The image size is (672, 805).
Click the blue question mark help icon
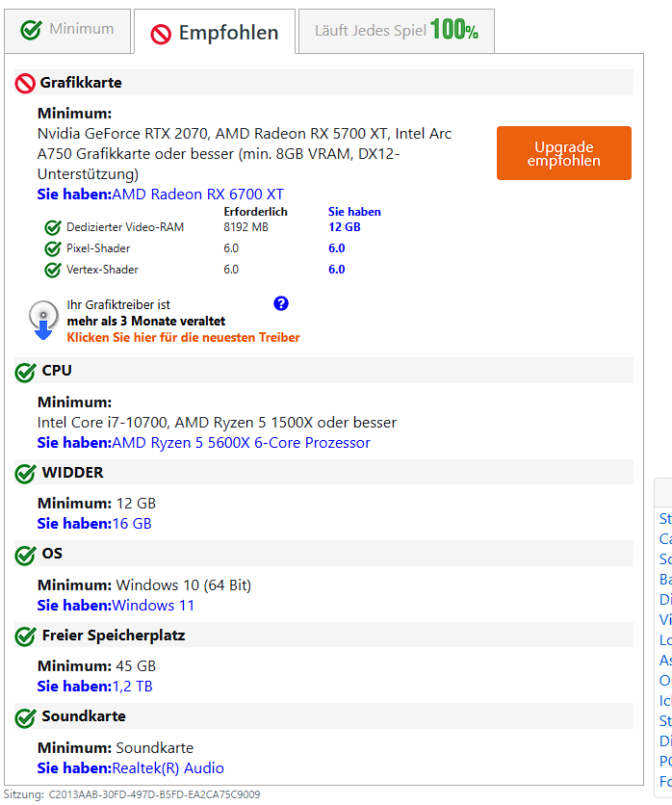(281, 303)
